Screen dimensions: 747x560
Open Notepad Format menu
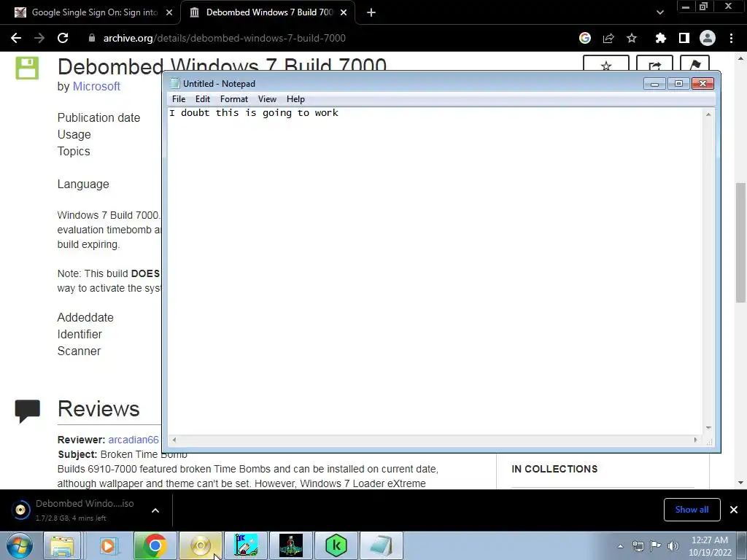coord(234,99)
